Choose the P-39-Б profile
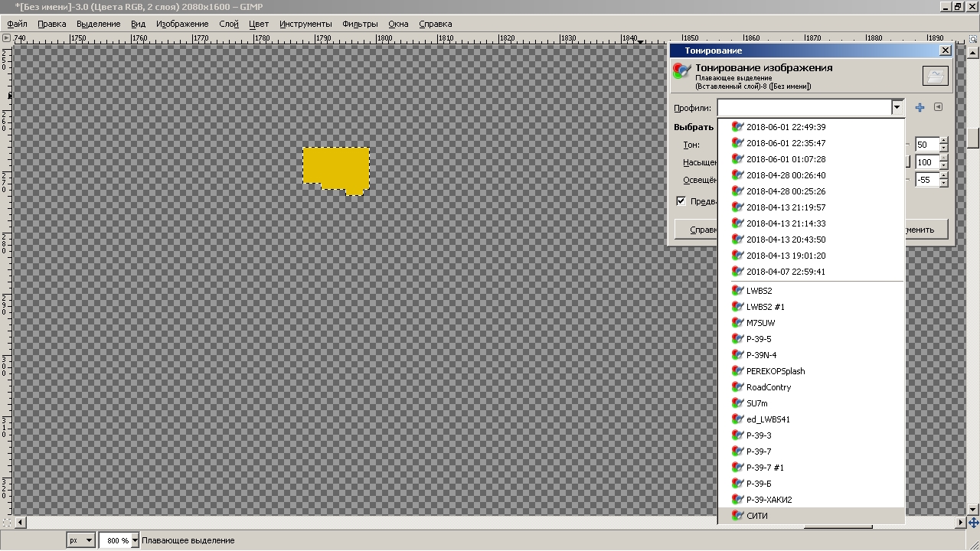The width and height of the screenshot is (980, 551). click(x=812, y=484)
